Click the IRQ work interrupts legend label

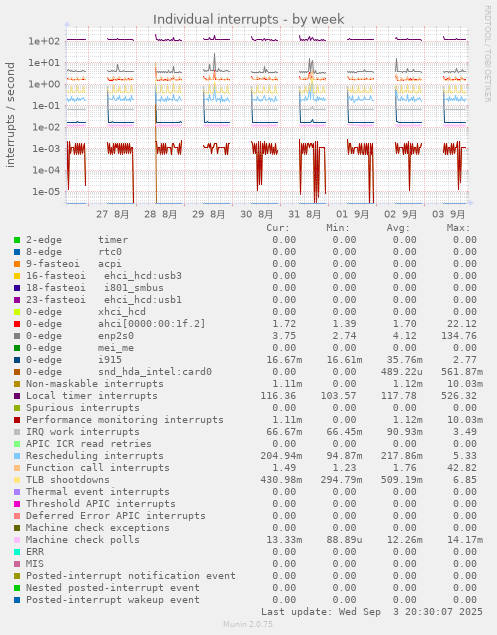pyautogui.click(x=83, y=432)
